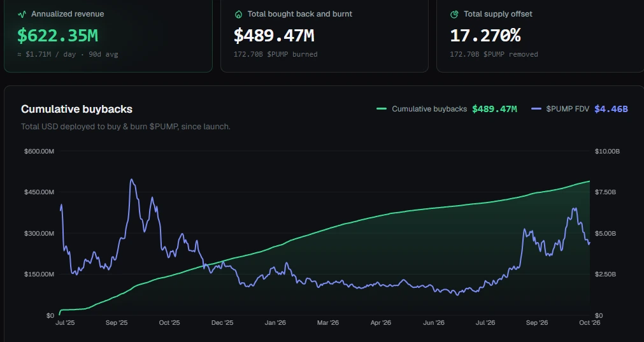Click the Total supply offset card title
The height and width of the screenshot is (342, 644).
pyautogui.click(x=497, y=14)
